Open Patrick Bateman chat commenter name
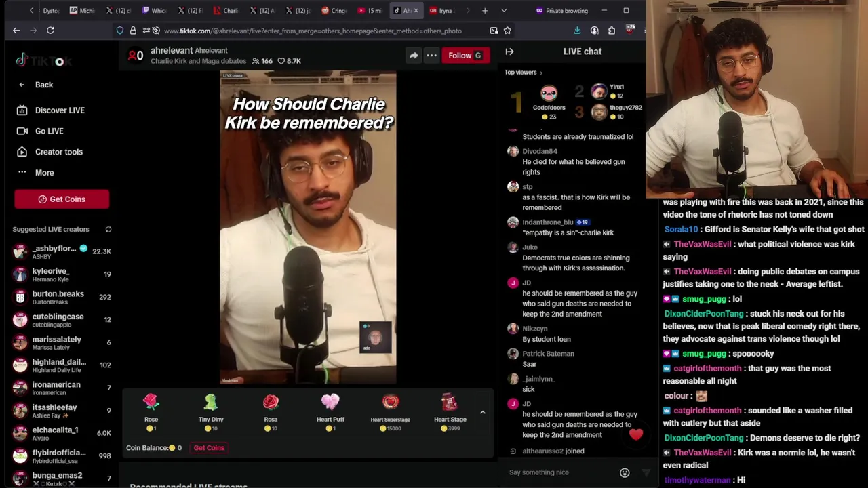The height and width of the screenshot is (488, 868). point(548,354)
